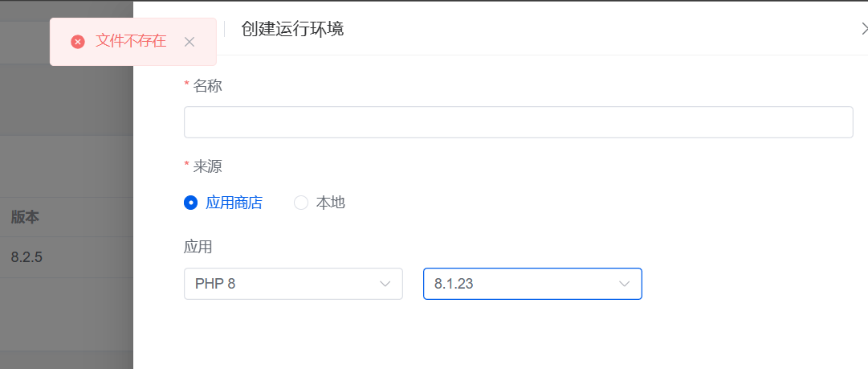
Task: Click the 版本 column header
Action: point(25,217)
